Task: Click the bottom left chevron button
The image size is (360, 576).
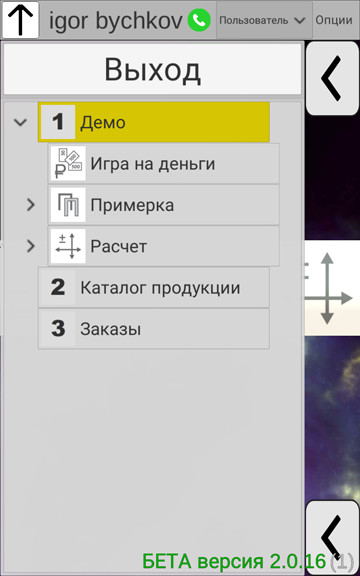Action: 332,537
